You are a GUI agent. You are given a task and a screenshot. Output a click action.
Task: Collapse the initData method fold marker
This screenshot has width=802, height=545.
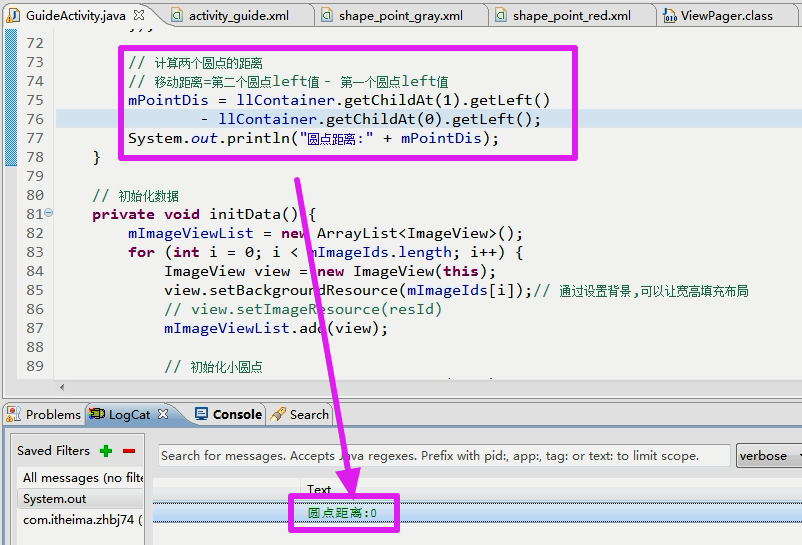pyautogui.click(x=49, y=214)
